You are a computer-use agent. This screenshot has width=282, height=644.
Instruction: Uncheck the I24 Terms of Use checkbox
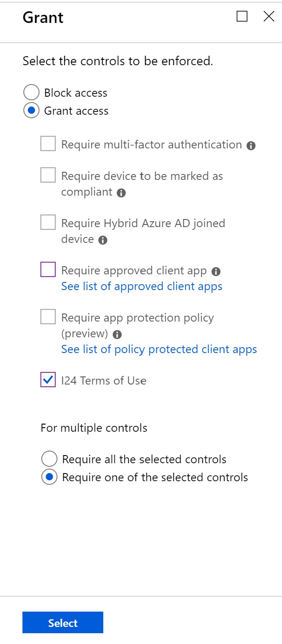click(48, 380)
